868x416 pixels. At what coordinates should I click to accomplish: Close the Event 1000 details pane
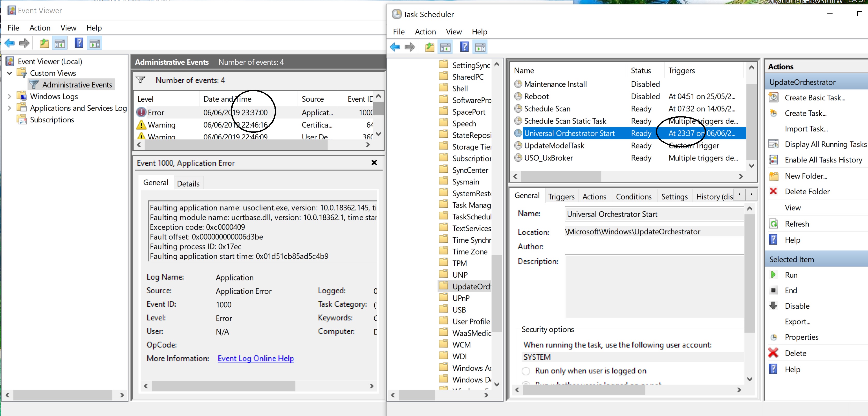(x=374, y=163)
